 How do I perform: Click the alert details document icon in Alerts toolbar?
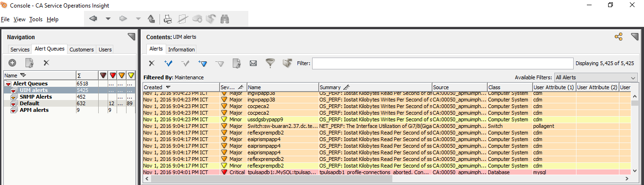[236, 63]
